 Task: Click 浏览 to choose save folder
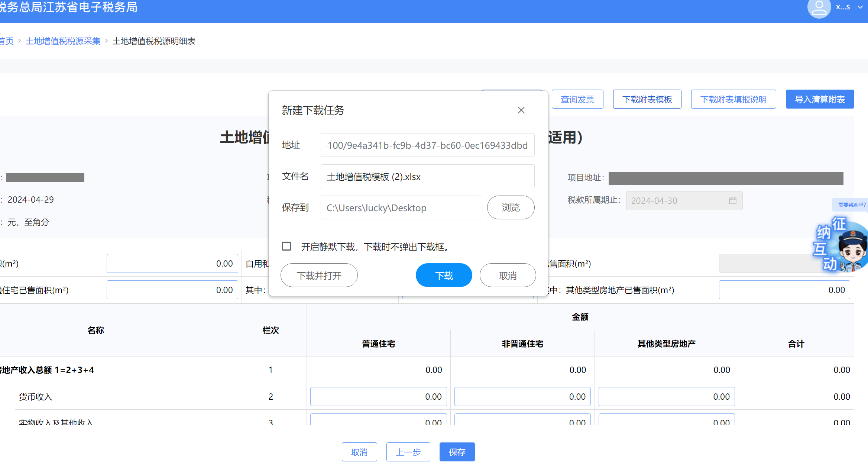[x=511, y=207]
